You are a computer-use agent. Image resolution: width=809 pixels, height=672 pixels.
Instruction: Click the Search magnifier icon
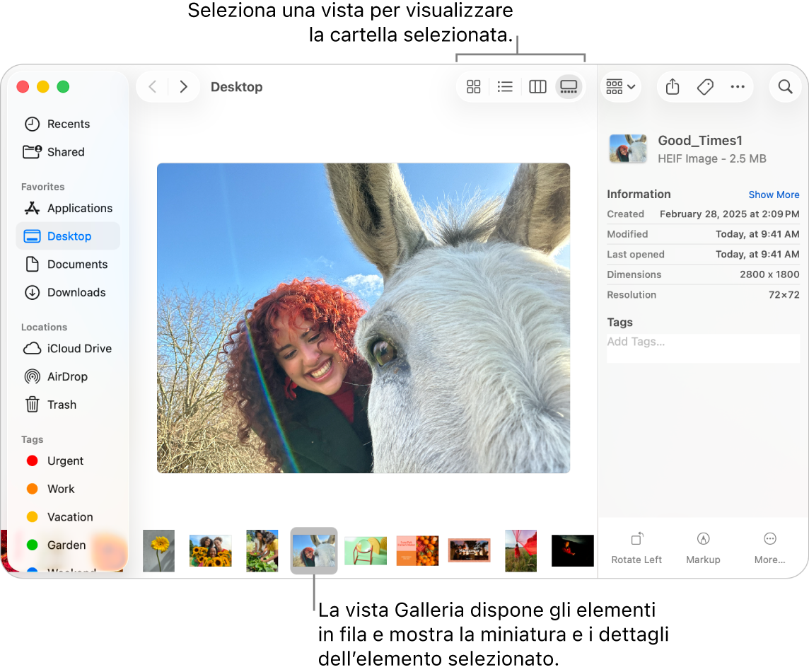[785, 87]
